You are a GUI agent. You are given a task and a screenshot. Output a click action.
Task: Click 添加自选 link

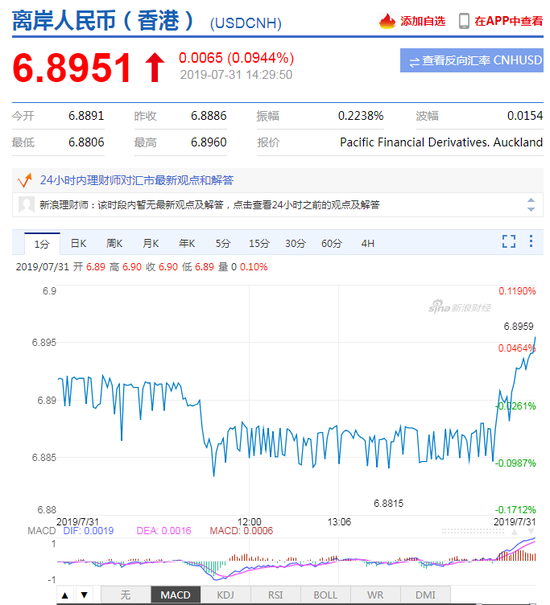click(x=423, y=21)
